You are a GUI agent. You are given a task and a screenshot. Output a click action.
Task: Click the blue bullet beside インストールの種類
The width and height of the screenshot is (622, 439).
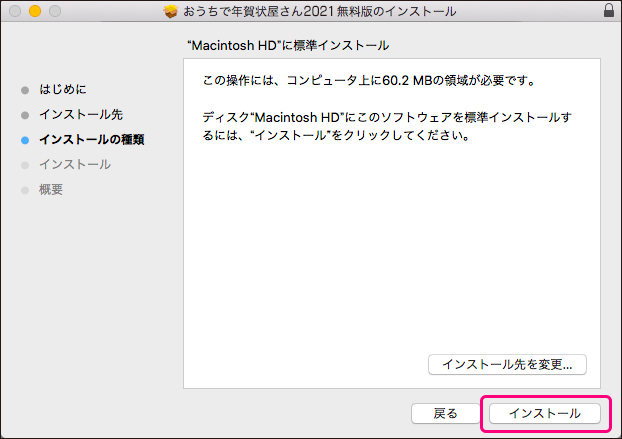point(25,140)
